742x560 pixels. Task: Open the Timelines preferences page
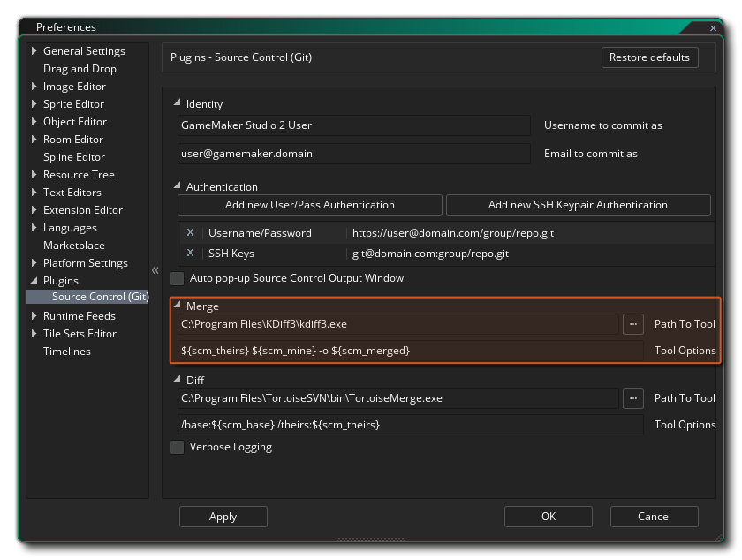(x=66, y=351)
